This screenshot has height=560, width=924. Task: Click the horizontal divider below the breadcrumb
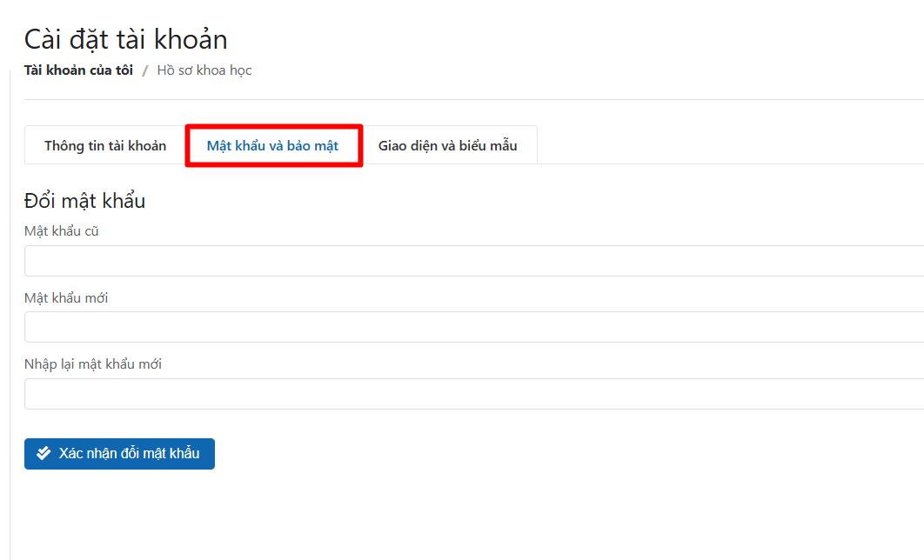pos(474,99)
